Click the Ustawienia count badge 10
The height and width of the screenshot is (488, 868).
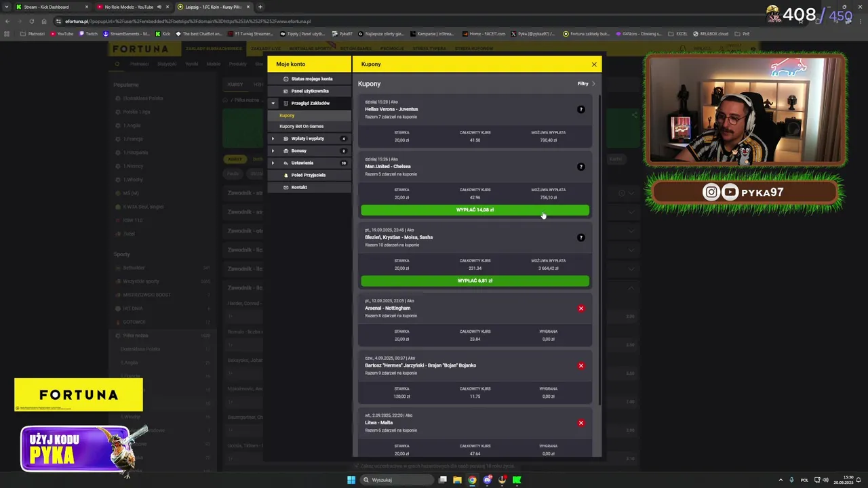tap(343, 163)
